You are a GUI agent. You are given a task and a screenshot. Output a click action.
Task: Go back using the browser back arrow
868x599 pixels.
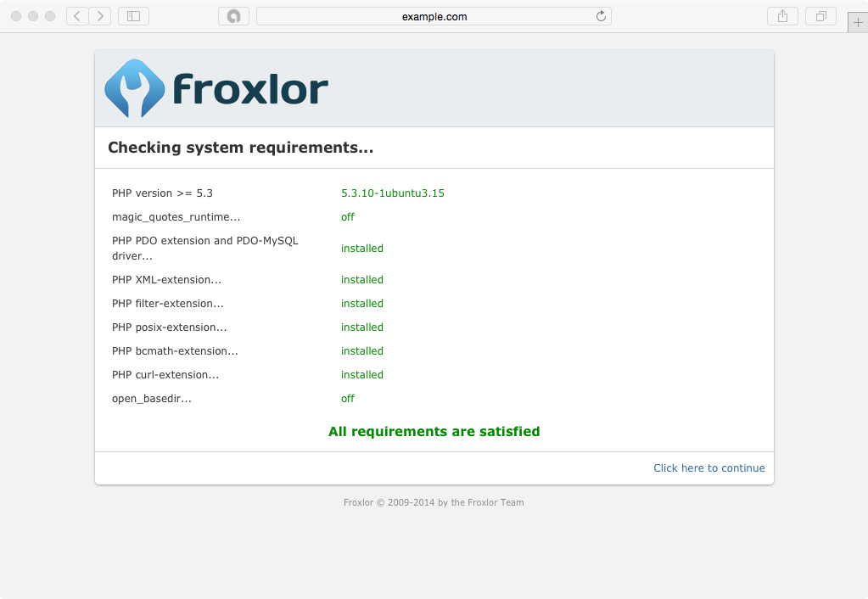tap(77, 16)
